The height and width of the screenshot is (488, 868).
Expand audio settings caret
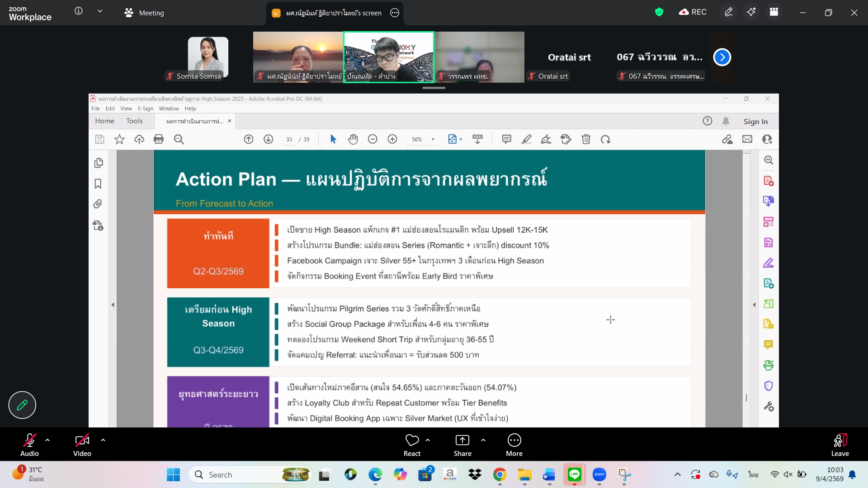pos(47,440)
